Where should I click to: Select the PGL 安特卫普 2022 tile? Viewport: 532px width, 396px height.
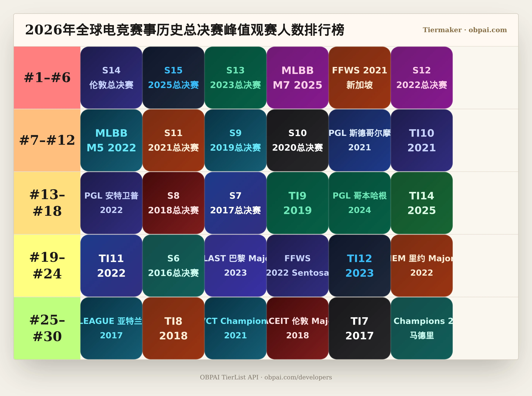point(111,203)
